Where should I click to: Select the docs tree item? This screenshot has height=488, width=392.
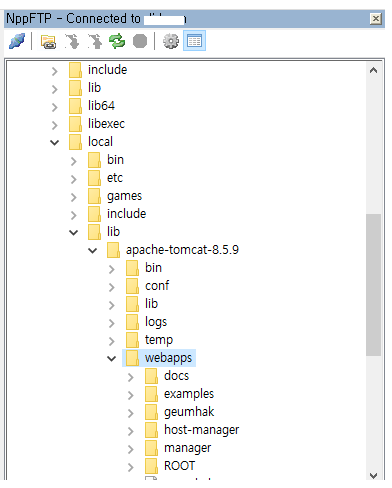click(176, 376)
